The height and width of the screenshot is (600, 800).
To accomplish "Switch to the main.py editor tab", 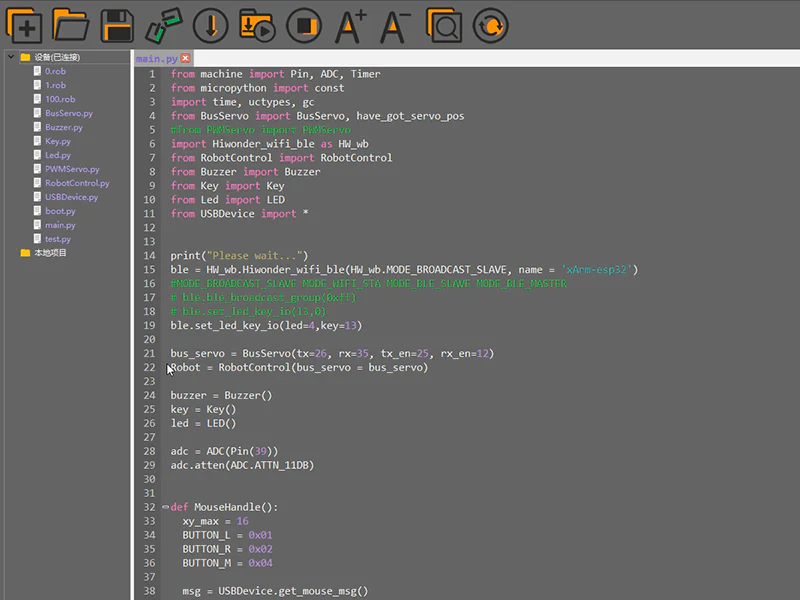I will tap(156, 59).
